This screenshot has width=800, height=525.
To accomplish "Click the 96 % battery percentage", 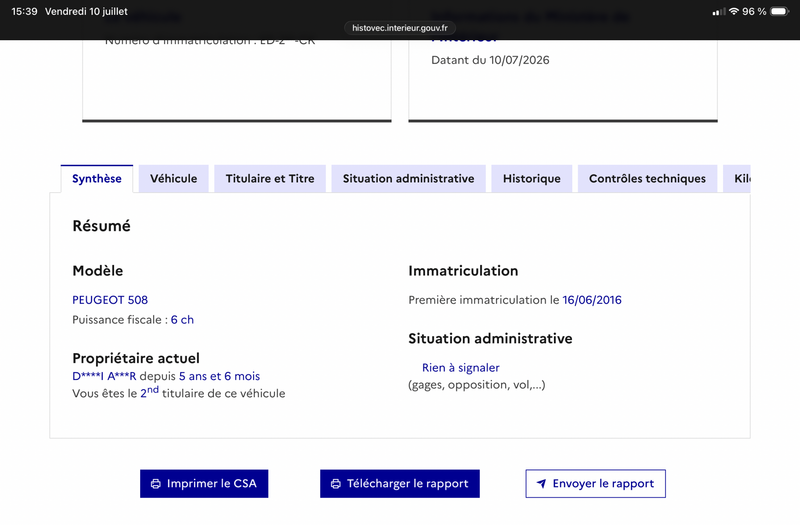I will click(754, 11).
